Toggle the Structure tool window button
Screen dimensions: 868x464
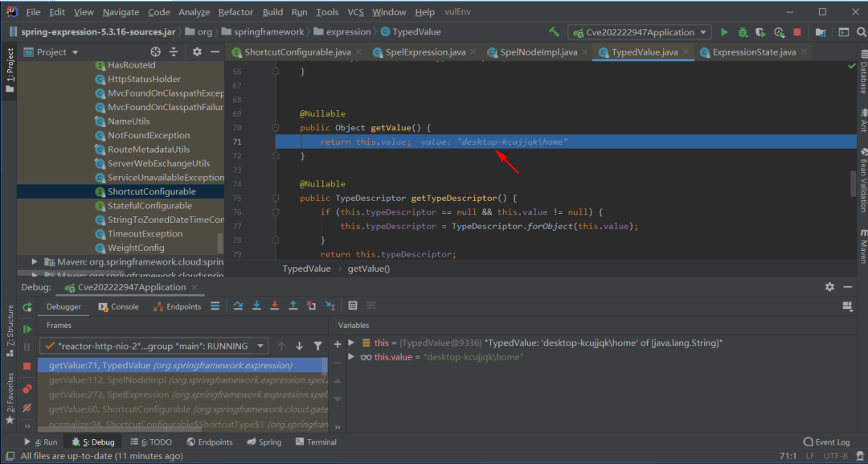point(10,331)
